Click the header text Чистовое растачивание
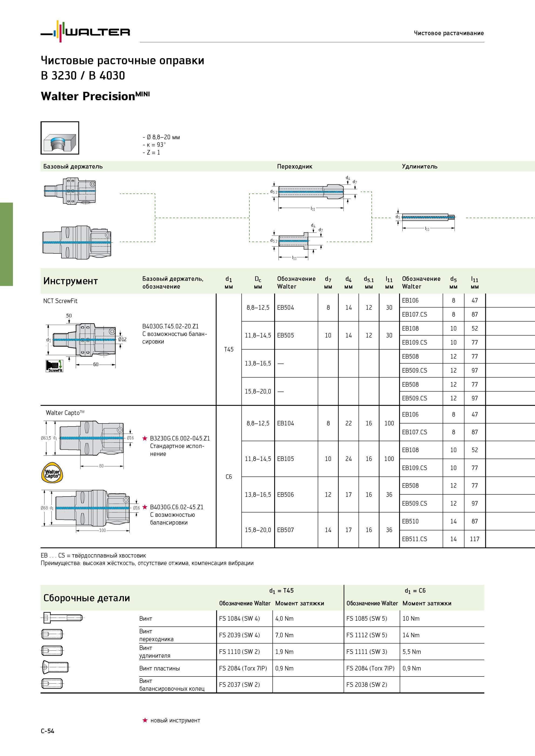The height and width of the screenshot is (756, 535). (x=449, y=33)
